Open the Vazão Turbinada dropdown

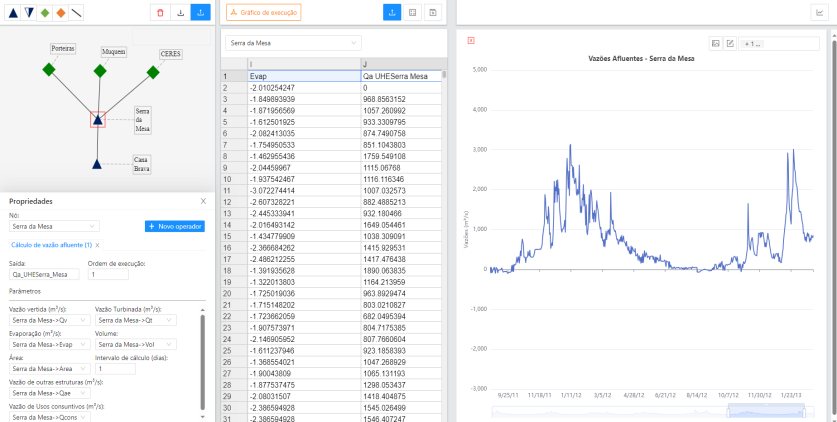[136, 320]
